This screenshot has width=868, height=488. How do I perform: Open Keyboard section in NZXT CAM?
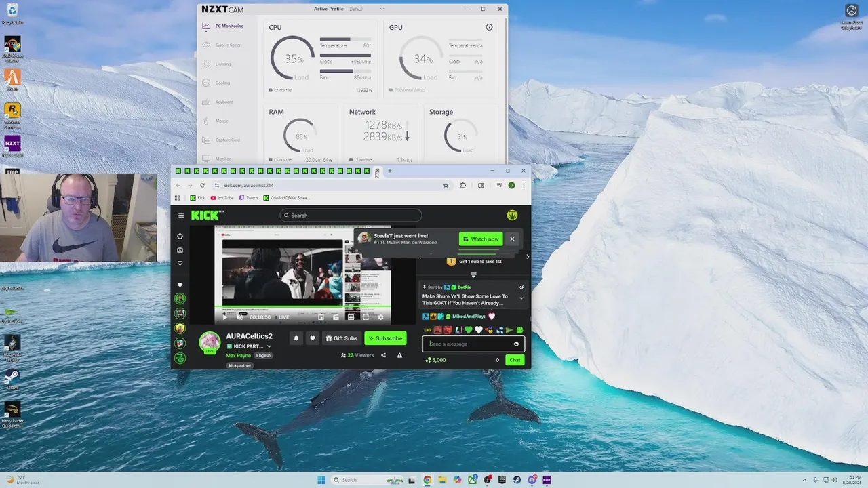[218, 102]
